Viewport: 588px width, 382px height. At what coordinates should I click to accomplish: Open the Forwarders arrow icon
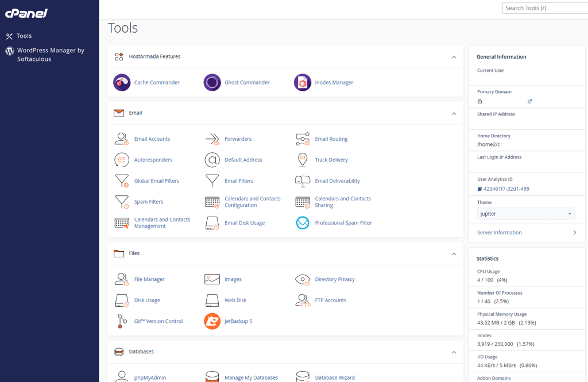(212, 139)
